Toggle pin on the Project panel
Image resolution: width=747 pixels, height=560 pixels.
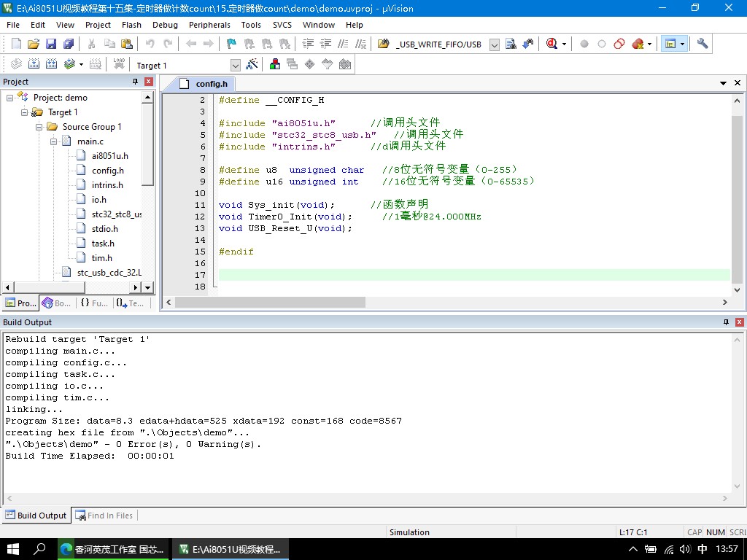coord(135,82)
